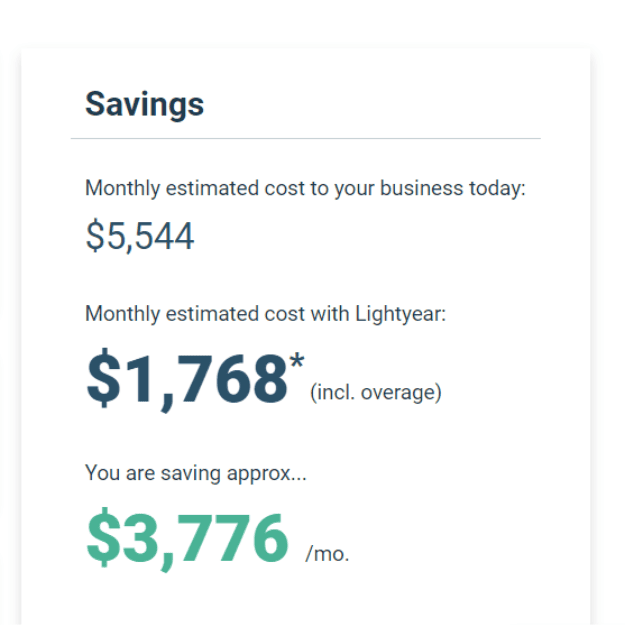The height and width of the screenshot is (625, 625).
Task: Click the Savings heading
Action: click(x=144, y=104)
